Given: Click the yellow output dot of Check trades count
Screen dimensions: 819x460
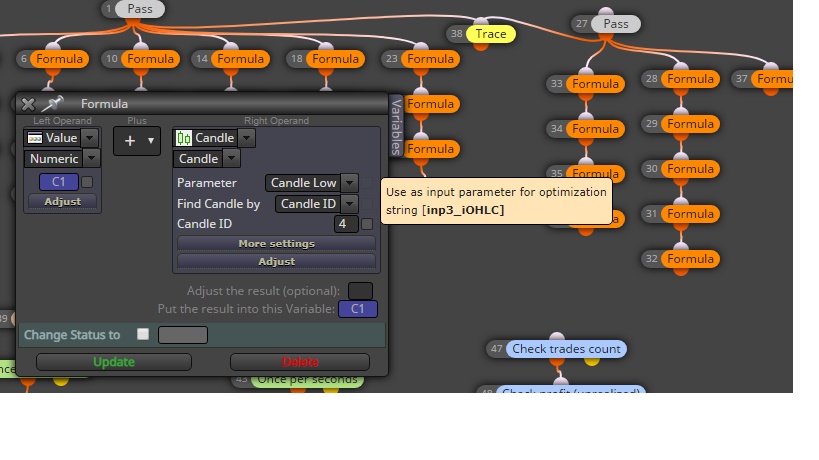Looking at the screenshot, I should click(x=592, y=361).
